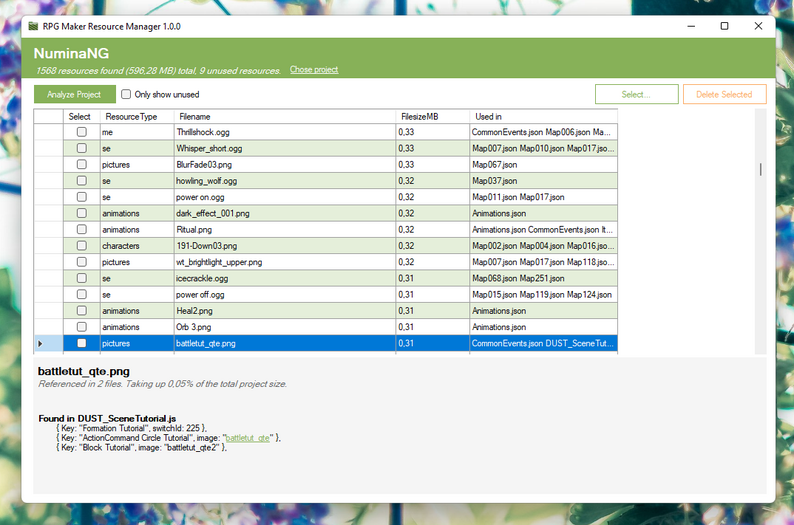The image size is (794, 525).
Task: Select the Heal2.png filename cell
Action: click(285, 310)
